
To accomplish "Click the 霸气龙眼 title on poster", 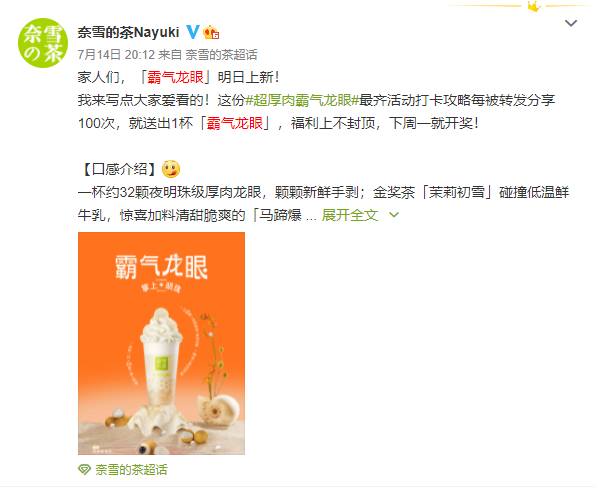I will point(161,266).
